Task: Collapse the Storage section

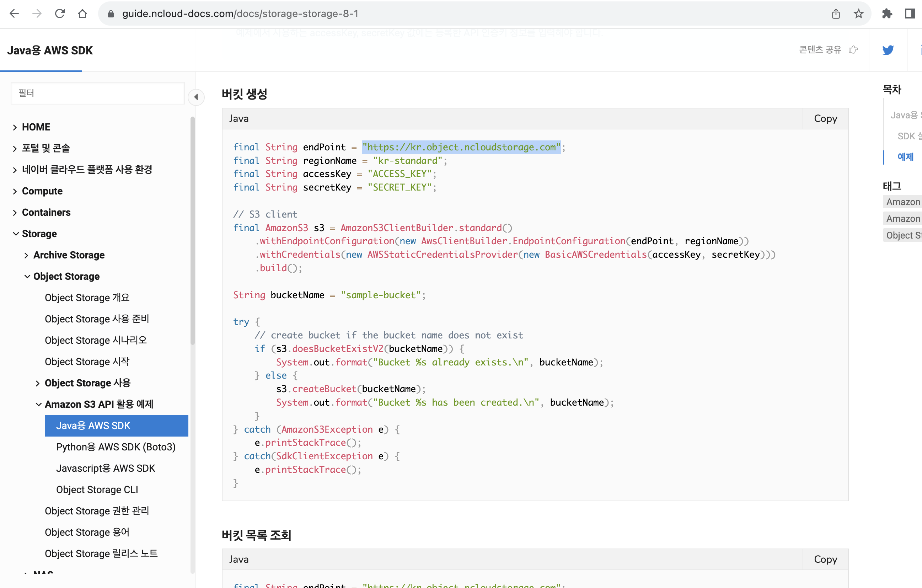Action: click(x=16, y=234)
